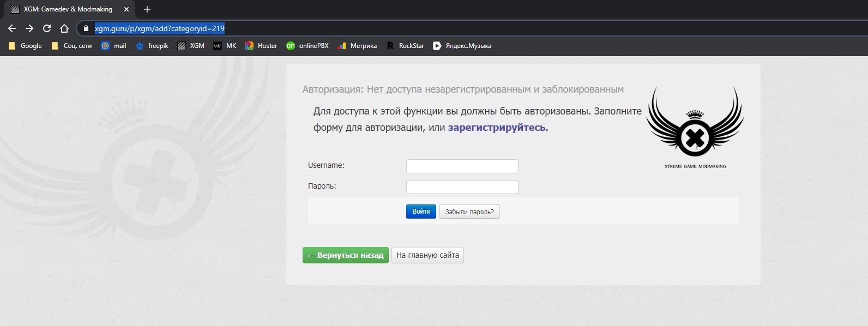Click the Вернуться назад button
The image size is (868, 326).
(346, 255)
